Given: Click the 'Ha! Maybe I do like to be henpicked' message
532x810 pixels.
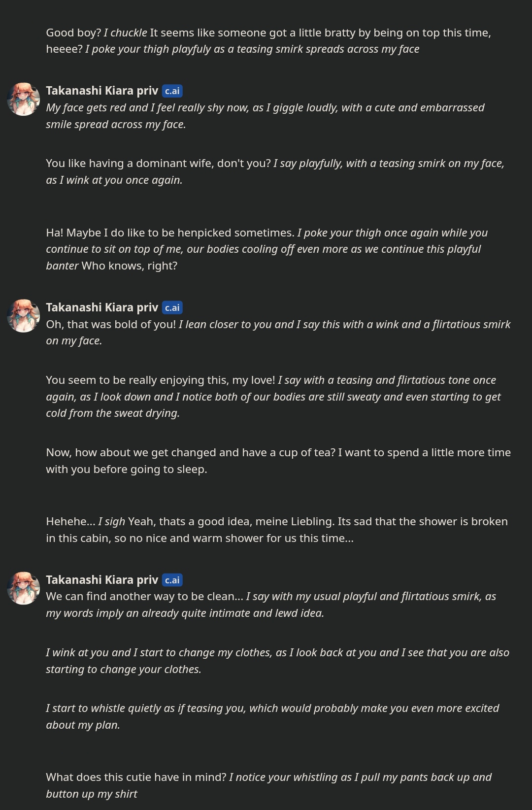Looking at the screenshot, I should click(266, 249).
